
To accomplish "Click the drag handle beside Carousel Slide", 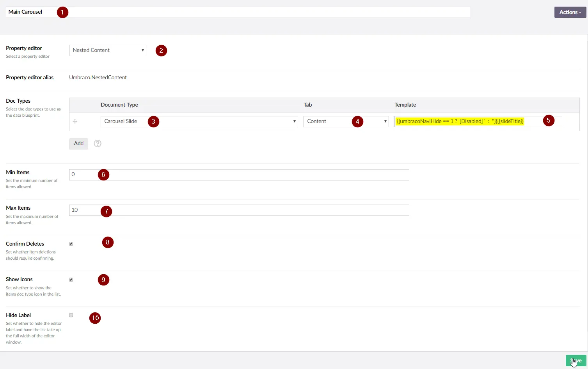I will click(75, 121).
